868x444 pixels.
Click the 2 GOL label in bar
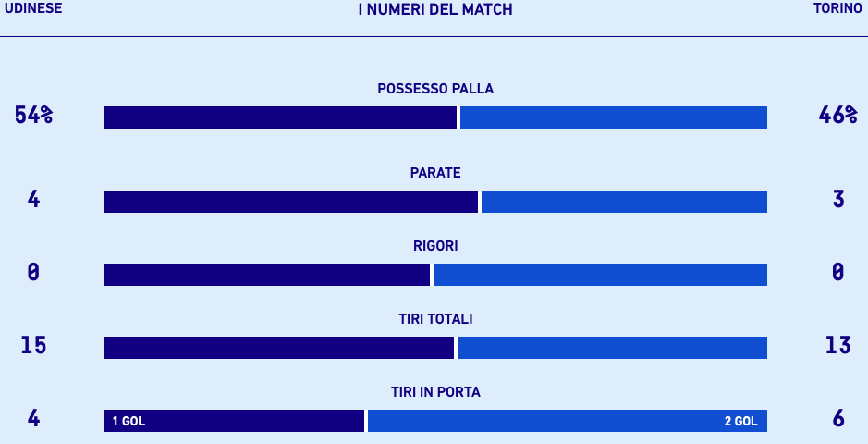[x=740, y=422]
